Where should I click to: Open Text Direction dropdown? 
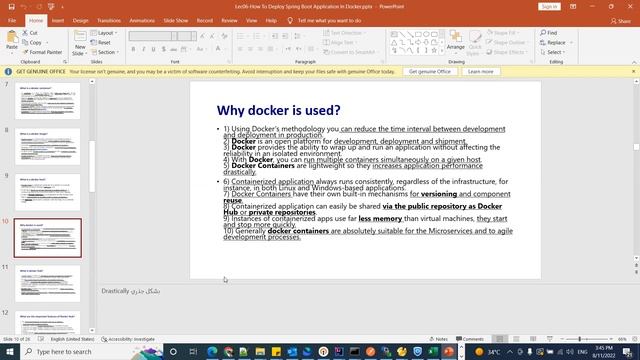(344, 33)
